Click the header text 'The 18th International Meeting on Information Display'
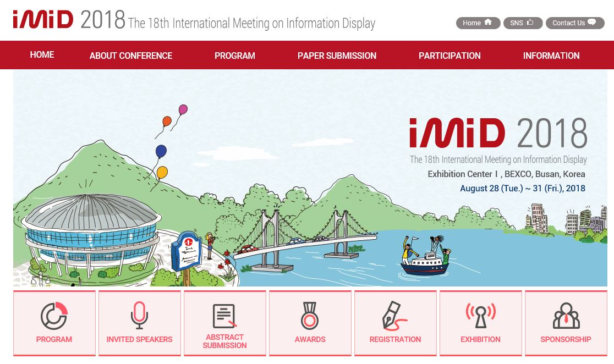Screen dimensions: 614x364 point(251,23)
